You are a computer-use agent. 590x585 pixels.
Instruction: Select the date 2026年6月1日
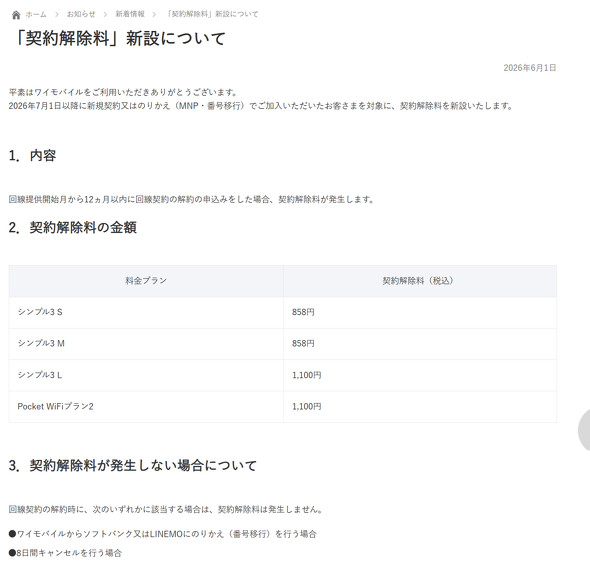click(x=530, y=68)
